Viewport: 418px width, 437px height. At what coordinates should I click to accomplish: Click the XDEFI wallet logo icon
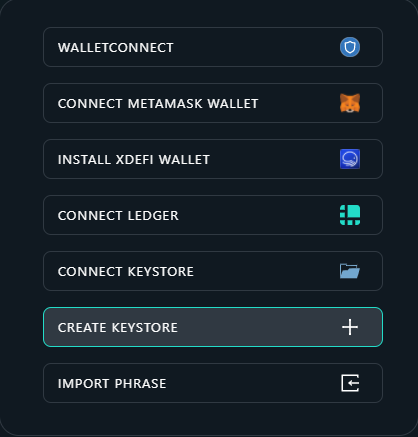pyautogui.click(x=350, y=159)
